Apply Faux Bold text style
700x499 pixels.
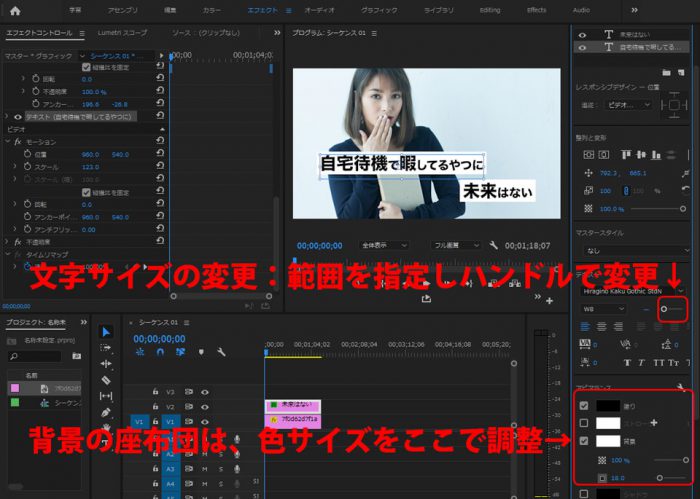click(x=627, y=363)
